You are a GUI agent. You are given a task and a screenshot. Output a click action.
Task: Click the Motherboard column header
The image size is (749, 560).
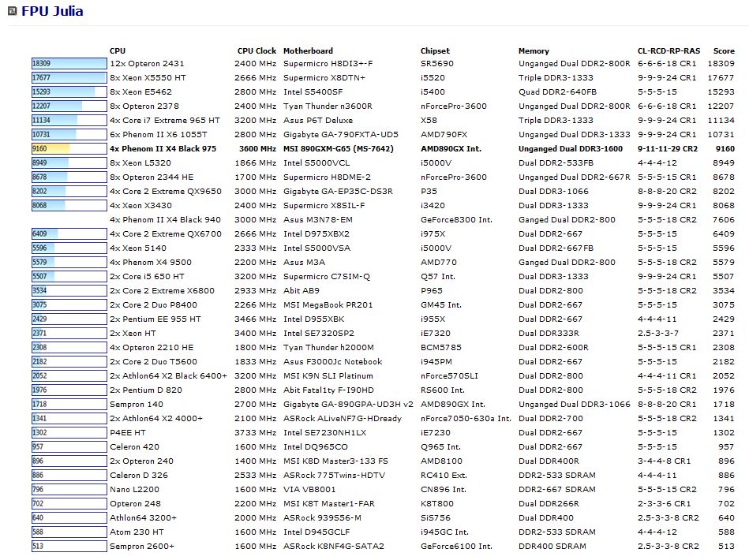[308, 50]
